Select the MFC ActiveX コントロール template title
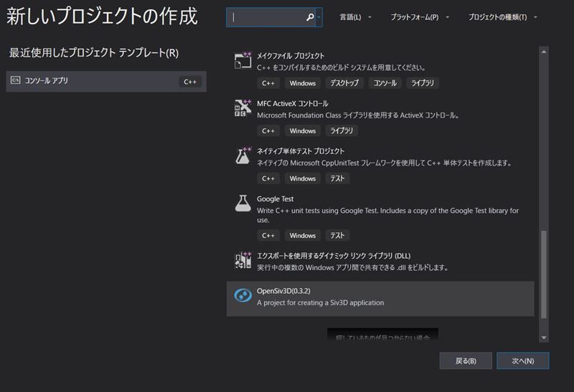 pyautogui.click(x=293, y=103)
